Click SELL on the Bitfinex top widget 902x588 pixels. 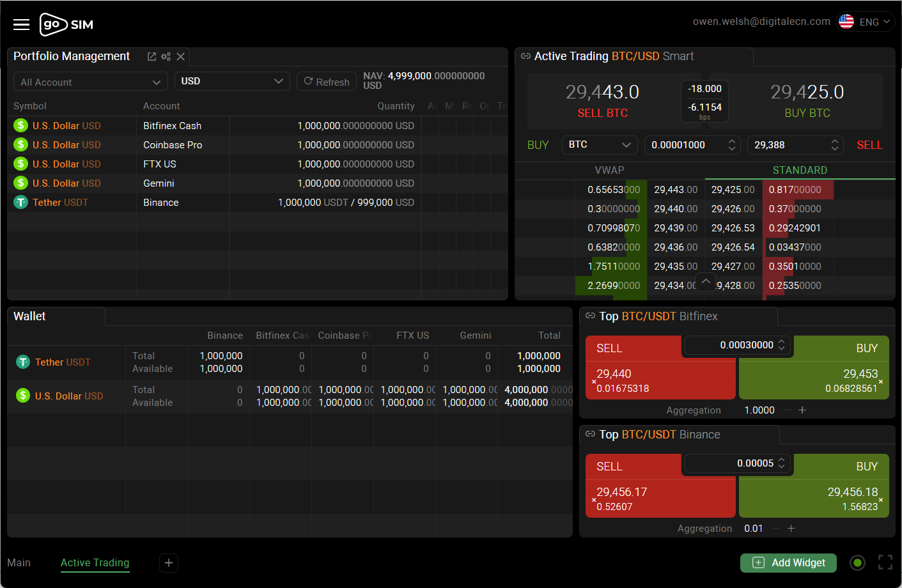609,348
